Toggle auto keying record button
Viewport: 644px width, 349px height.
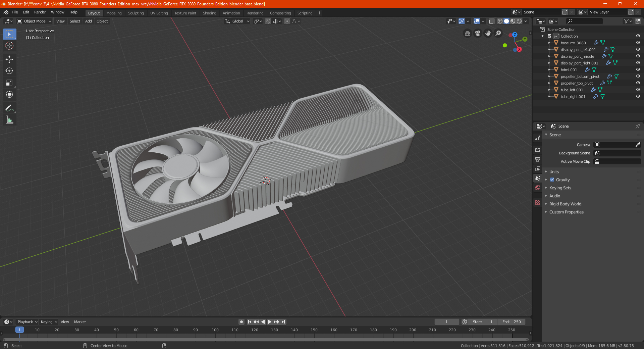[241, 322]
